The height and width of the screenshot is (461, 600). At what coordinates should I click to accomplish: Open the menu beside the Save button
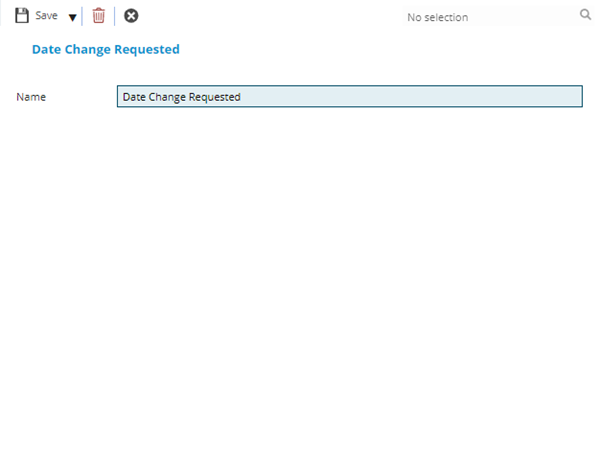tap(72, 17)
